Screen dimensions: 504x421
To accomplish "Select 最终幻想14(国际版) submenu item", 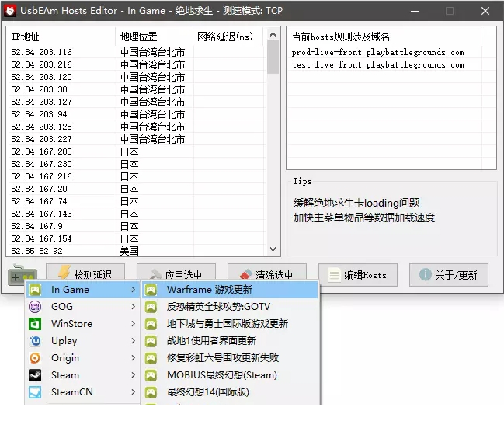I will point(230,392).
